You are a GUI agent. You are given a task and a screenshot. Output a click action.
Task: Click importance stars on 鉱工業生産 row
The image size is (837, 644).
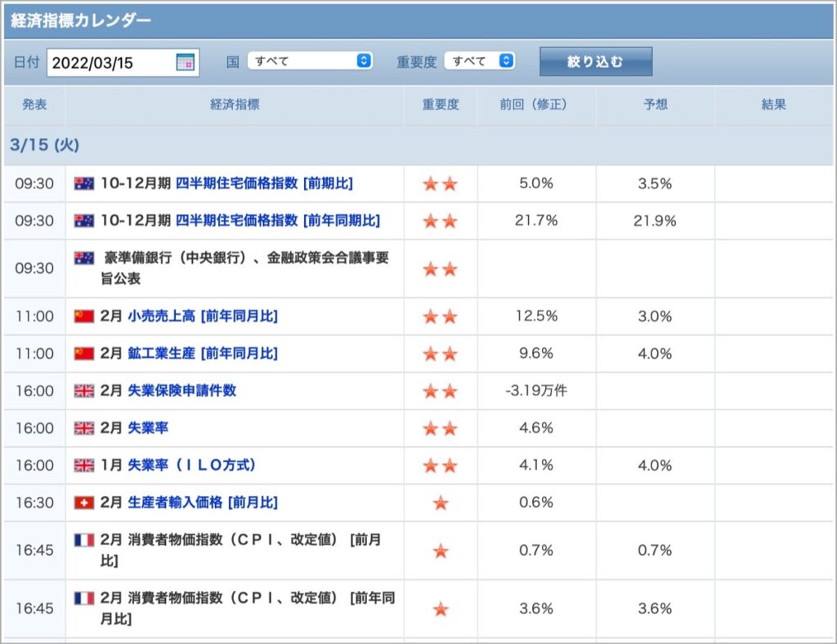coord(441,354)
